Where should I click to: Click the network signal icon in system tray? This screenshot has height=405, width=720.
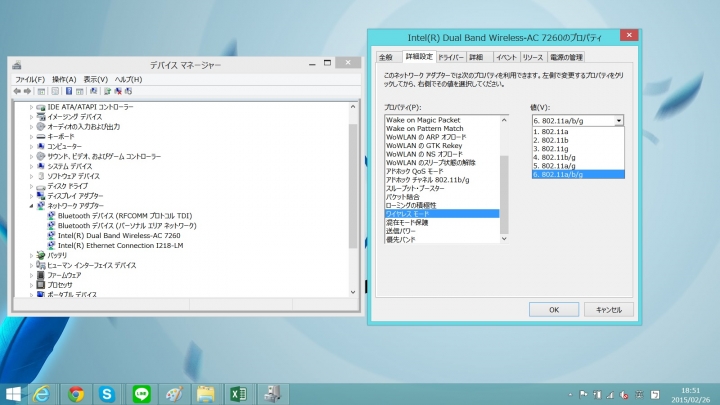(610, 394)
